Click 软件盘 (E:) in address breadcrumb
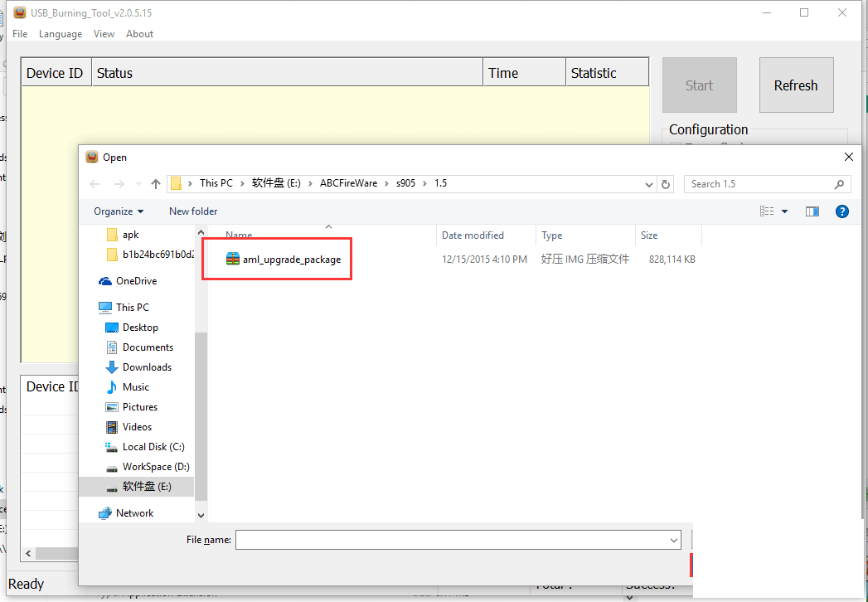The height and width of the screenshot is (602, 868). pyautogui.click(x=276, y=183)
